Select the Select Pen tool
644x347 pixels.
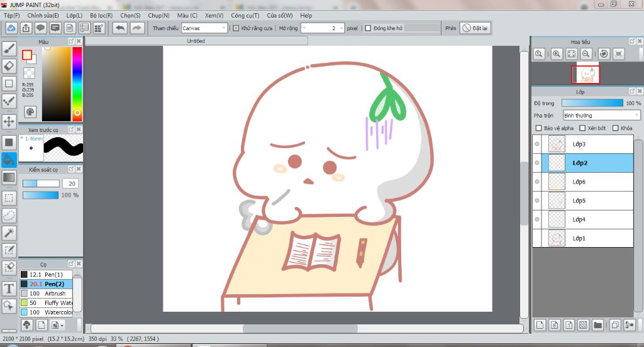tap(9, 250)
